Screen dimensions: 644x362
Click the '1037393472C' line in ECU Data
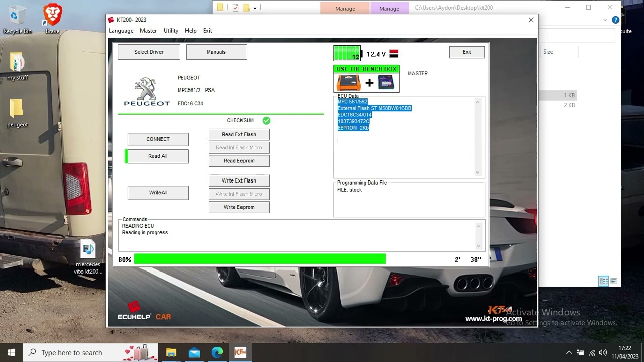(x=353, y=121)
